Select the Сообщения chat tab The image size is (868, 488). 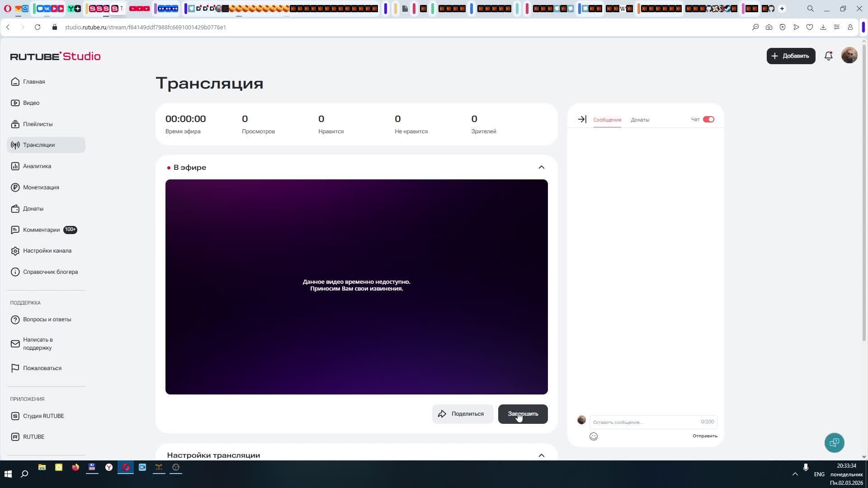coord(607,120)
